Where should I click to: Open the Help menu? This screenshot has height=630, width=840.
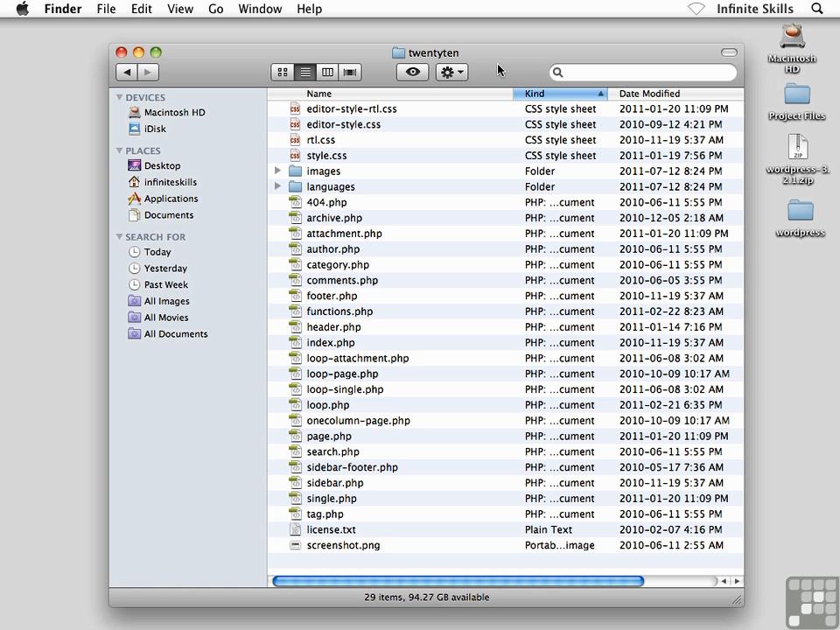coord(309,9)
